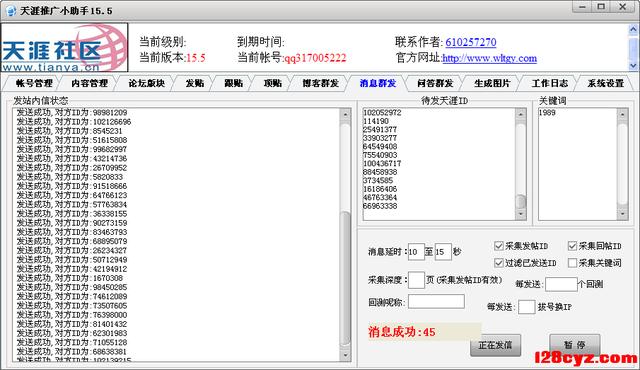Open the 问答群发 tab

point(435,83)
